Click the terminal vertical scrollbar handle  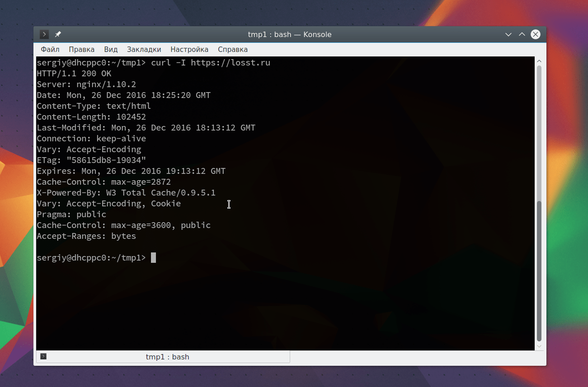539,271
